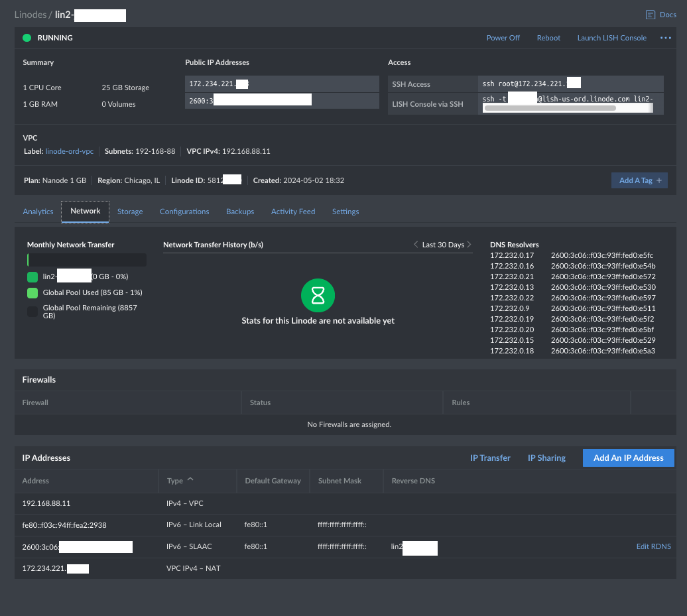Open the linode-ord-vpc VPC link
This screenshot has height=616, width=687.
(69, 151)
